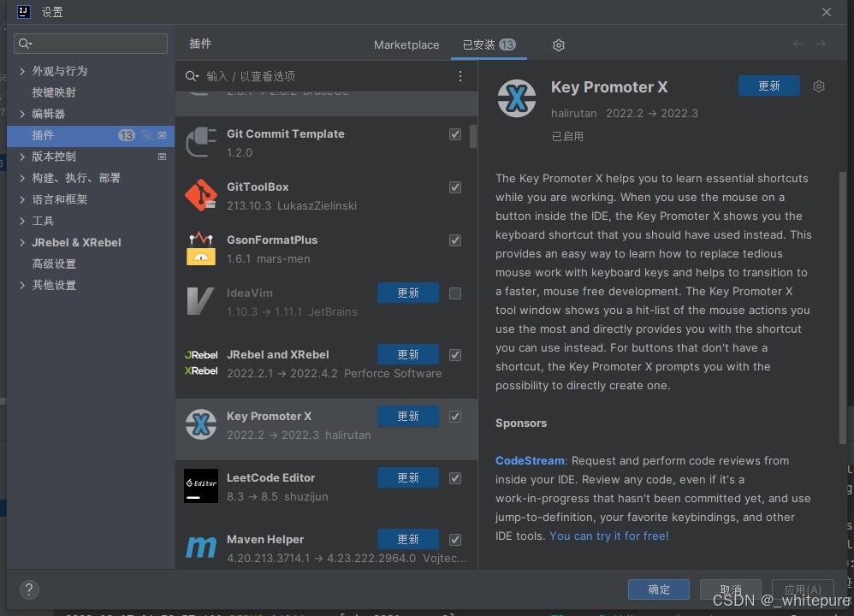Click the project-level icon on 版本控制 row
The width and height of the screenshot is (854, 616).
[x=162, y=157]
